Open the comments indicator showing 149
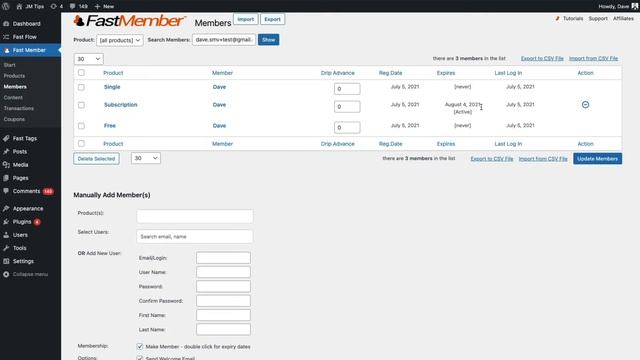640x360 pixels. (79, 7)
